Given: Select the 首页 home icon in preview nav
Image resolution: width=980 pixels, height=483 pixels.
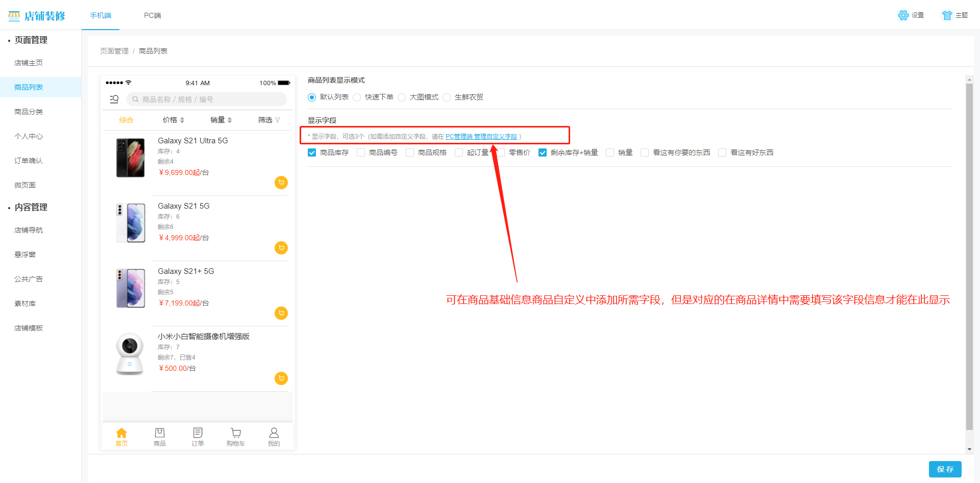Looking at the screenshot, I should pyautogui.click(x=121, y=433).
